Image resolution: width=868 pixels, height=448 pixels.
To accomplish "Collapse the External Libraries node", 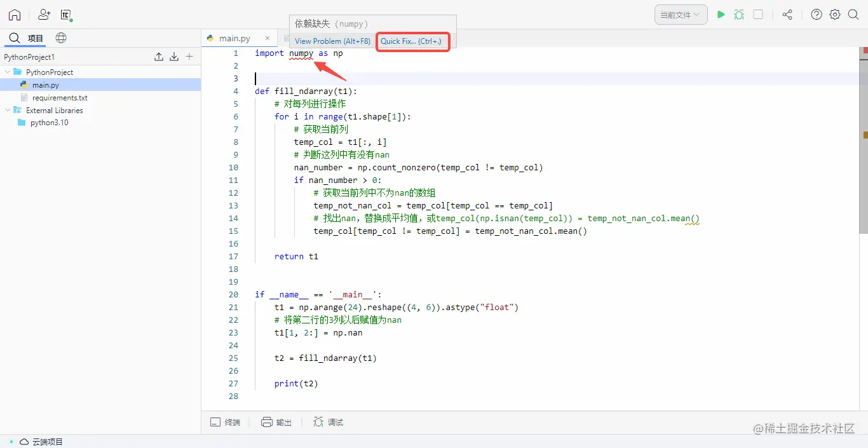I will [x=8, y=110].
